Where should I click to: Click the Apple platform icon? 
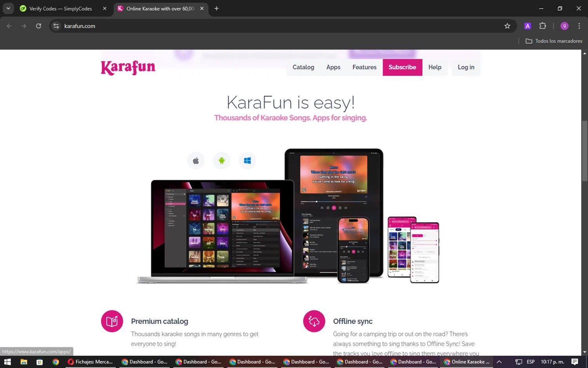[x=196, y=160]
